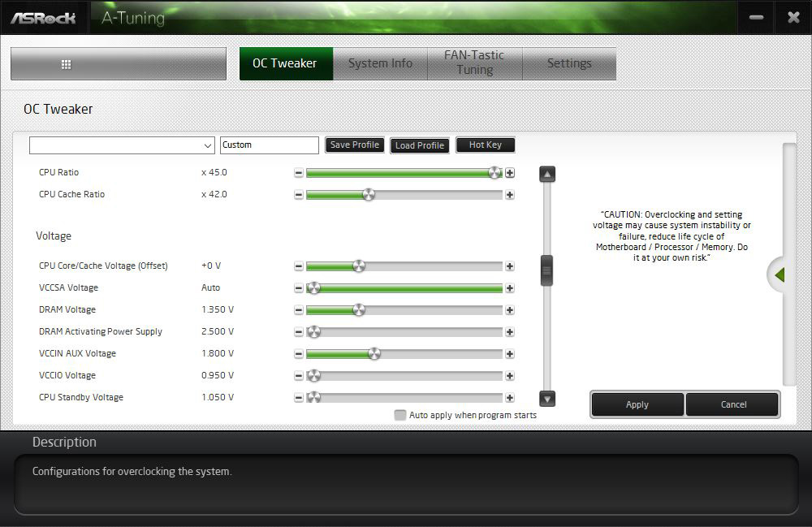Increase CPU Standby Voltage with plus
812x527 pixels.
510,398
